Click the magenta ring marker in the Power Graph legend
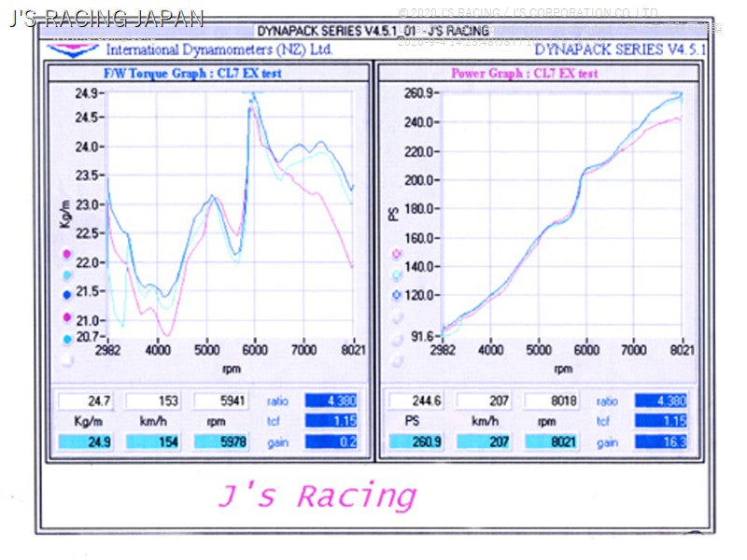 (x=396, y=254)
